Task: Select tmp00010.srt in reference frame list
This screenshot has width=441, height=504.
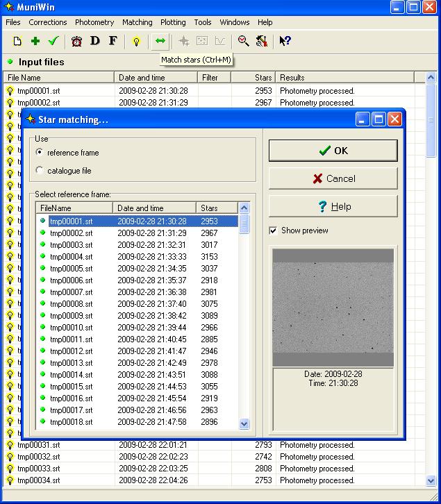Action: click(x=71, y=328)
